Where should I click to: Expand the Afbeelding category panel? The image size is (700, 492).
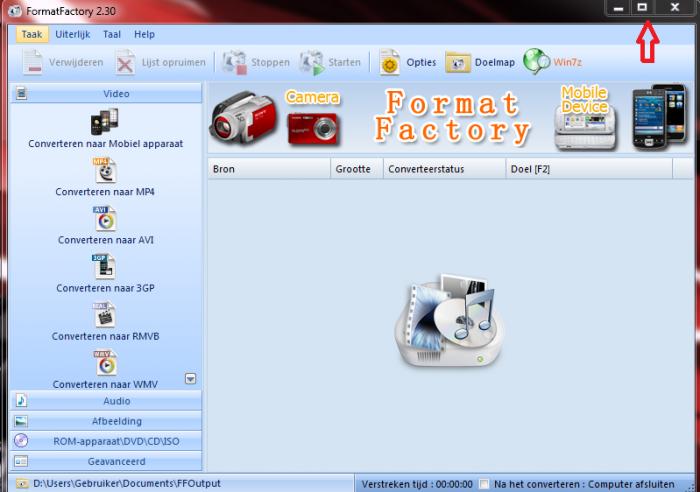[105, 421]
